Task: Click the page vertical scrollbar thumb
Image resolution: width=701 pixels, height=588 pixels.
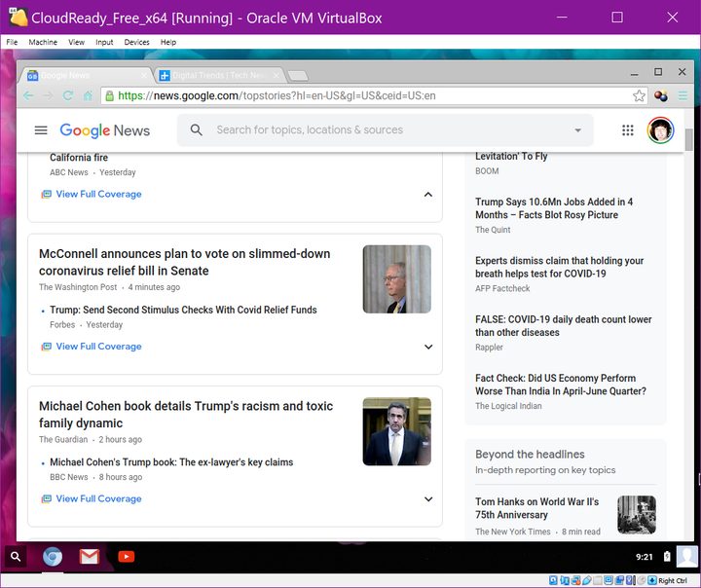Action: 688,140
